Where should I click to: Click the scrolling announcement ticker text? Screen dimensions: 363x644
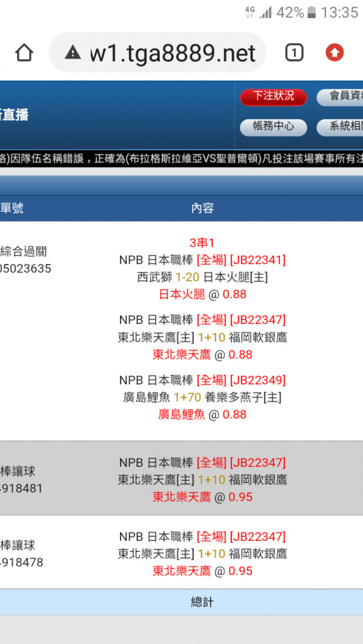pyautogui.click(x=181, y=158)
